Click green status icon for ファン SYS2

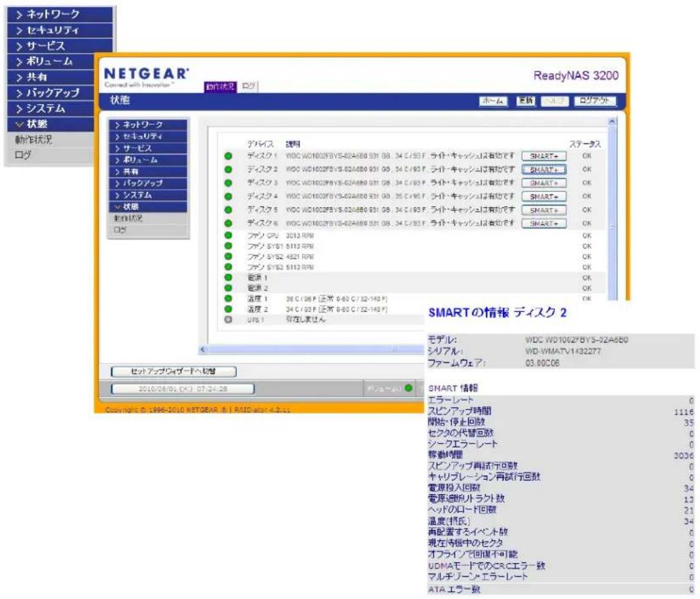[228, 256]
